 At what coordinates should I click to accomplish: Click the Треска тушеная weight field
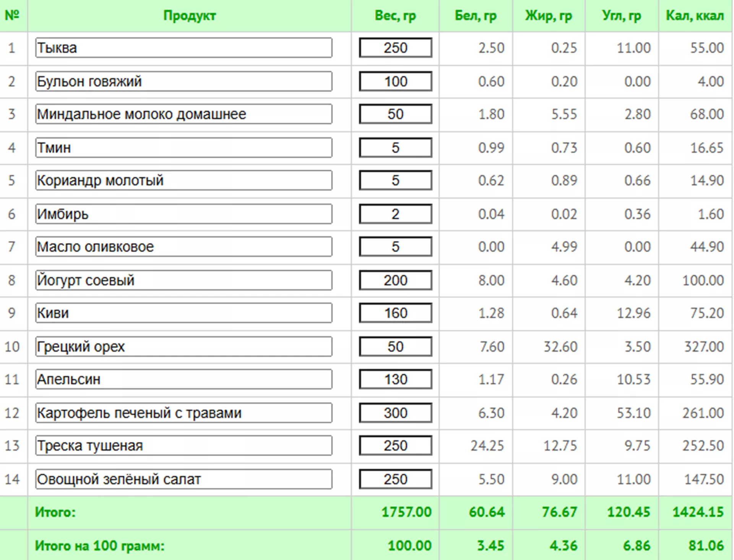click(395, 446)
